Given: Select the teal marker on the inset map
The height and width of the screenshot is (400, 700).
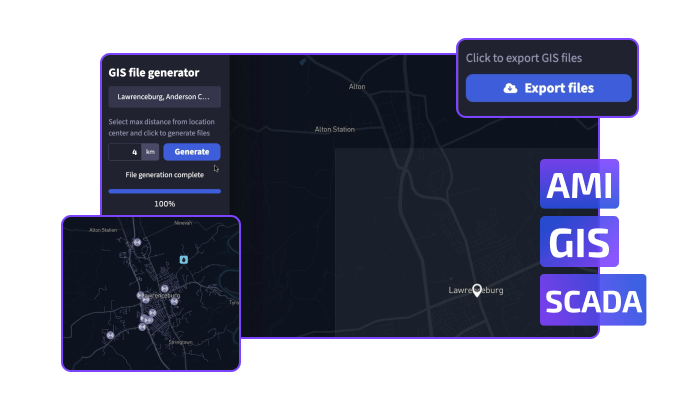Looking at the screenshot, I should [183, 259].
